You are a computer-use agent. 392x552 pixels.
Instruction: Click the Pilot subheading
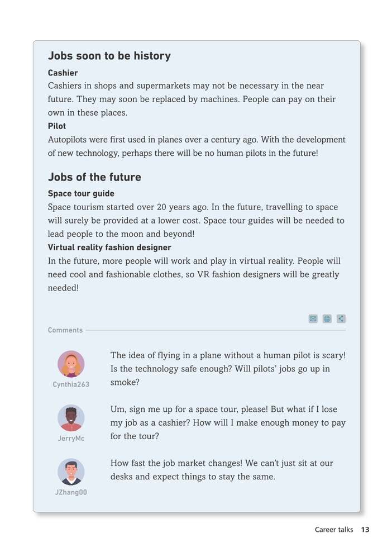pyautogui.click(x=57, y=126)
